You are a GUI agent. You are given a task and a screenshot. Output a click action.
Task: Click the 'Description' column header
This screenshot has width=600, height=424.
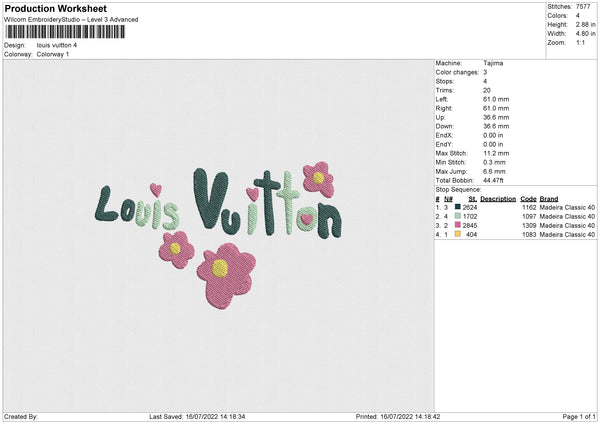click(498, 199)
